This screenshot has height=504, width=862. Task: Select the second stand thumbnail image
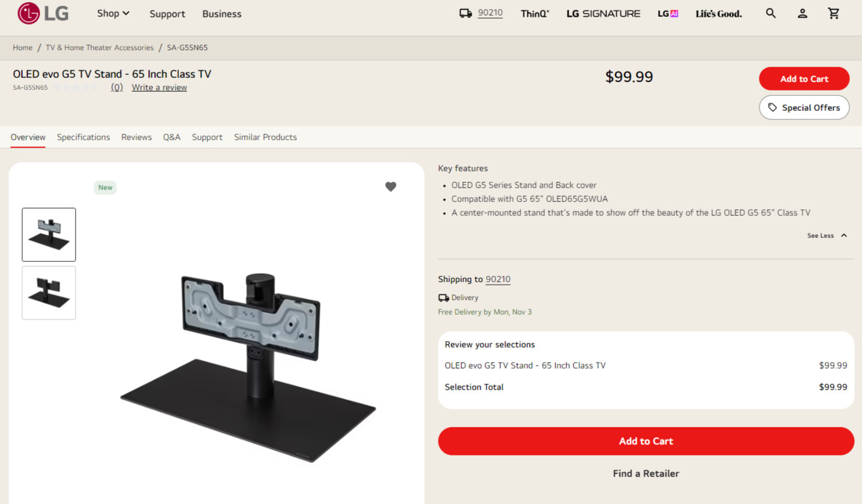tap(49, 293)
